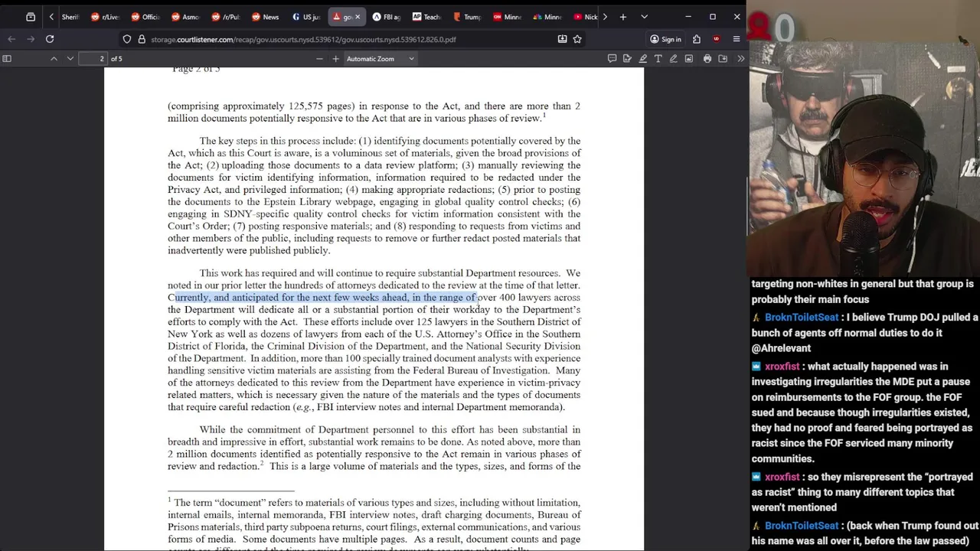
Task: Open the extensions puzzle icon
Action: 697,39
